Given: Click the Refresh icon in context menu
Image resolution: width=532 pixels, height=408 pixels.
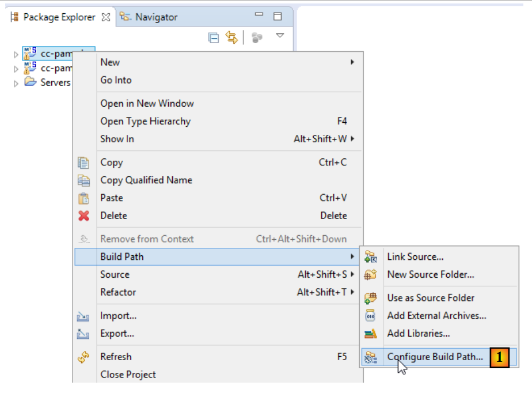Looking at the screenshot, I should point(84,357).
